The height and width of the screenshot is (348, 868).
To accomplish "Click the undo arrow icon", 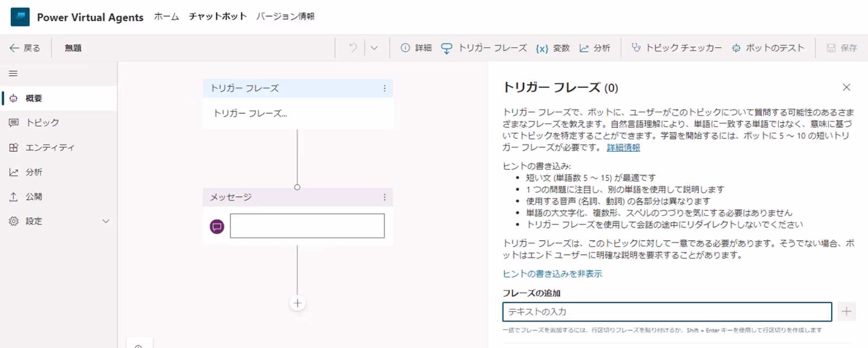I will pyautogui.click(x=353, y=48).
